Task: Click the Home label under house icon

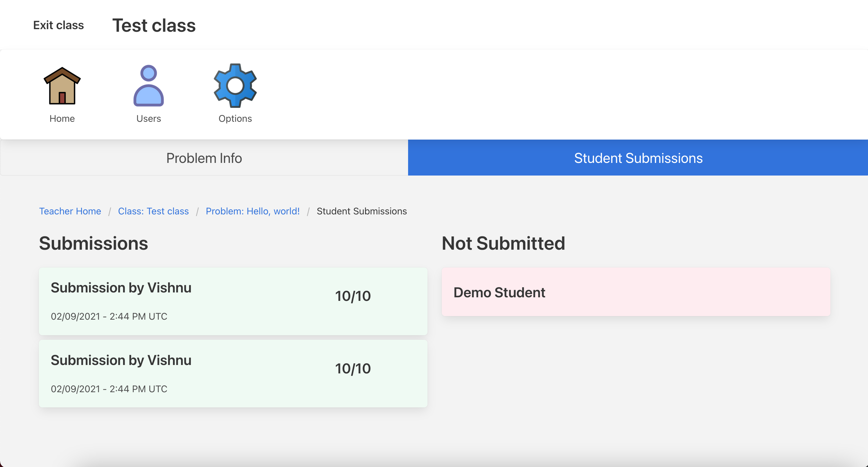Action: 62,119
